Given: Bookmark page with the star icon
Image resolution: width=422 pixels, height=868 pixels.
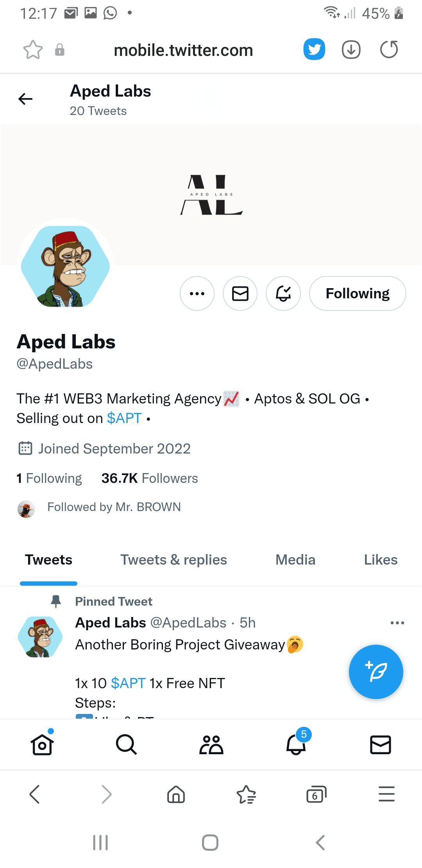Looking at the screenshot, I should coord(33,50).
